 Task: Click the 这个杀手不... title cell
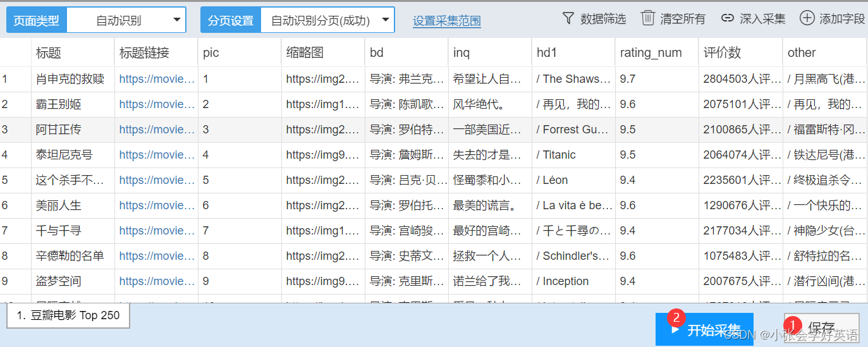click(73, 180)
